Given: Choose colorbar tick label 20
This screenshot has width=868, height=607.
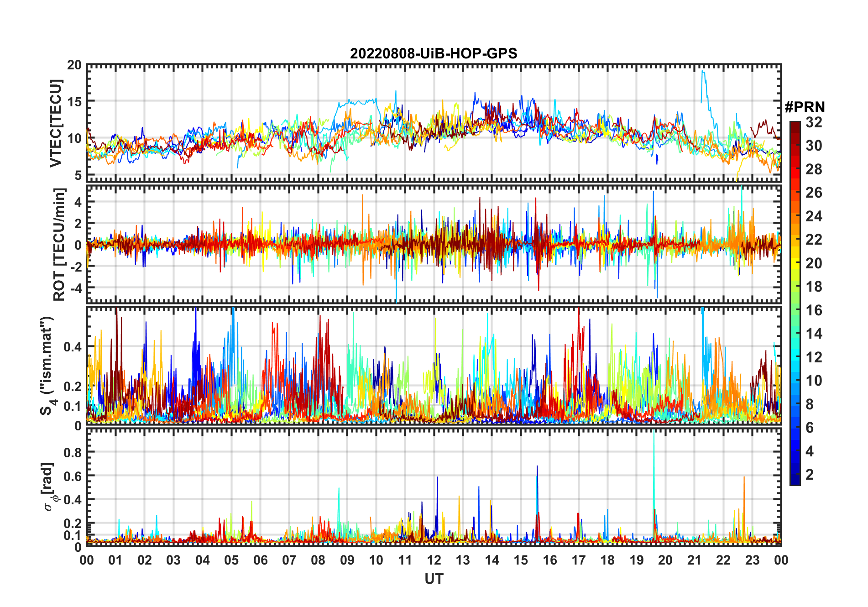Looking at the screenshot, I should click(x=814, y=263).
